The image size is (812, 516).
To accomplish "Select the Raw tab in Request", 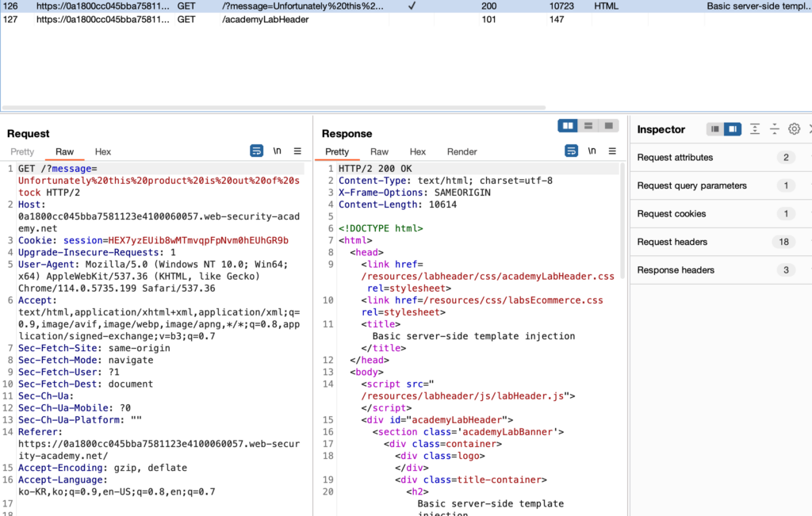I will click(65, 151).
